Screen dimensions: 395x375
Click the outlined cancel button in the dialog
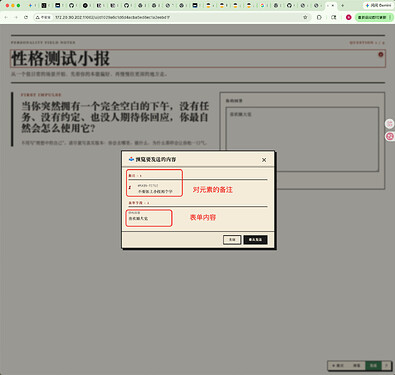click(x=232, y=240)
